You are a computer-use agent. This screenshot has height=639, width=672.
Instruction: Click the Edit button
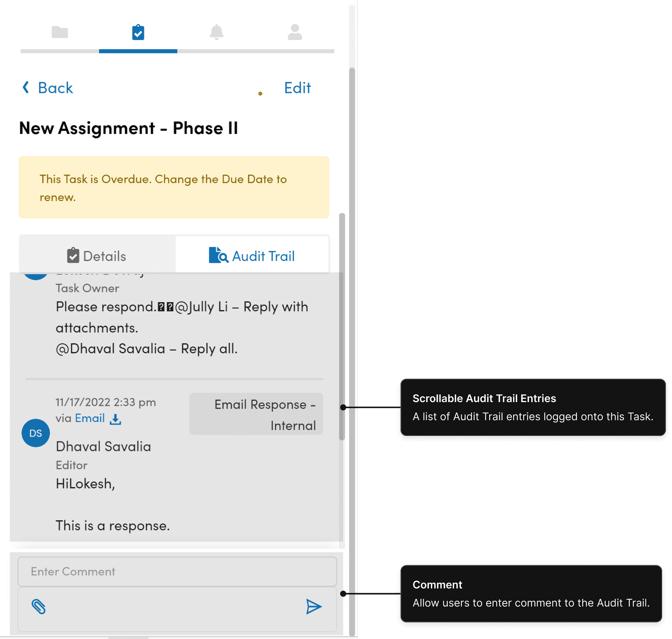[x=297, y=88]
